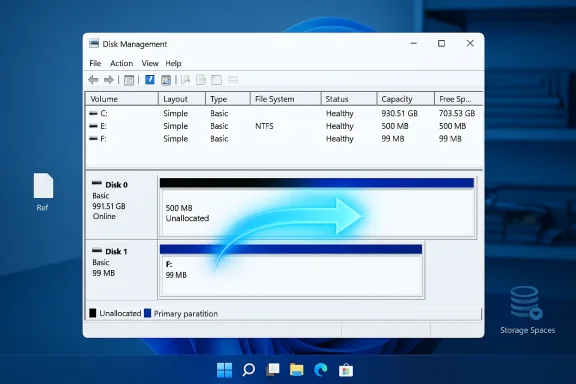
Task: Select the Disk 1 label panel
Action: [x=122, y=270]
